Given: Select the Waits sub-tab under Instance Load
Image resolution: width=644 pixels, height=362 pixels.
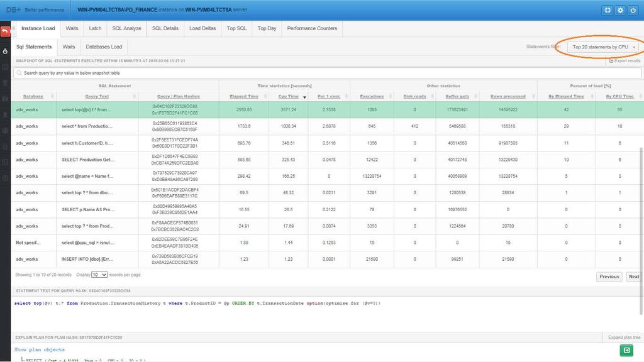Looking at the screenshot, I should pyautogui.click(x=69, y=47).
